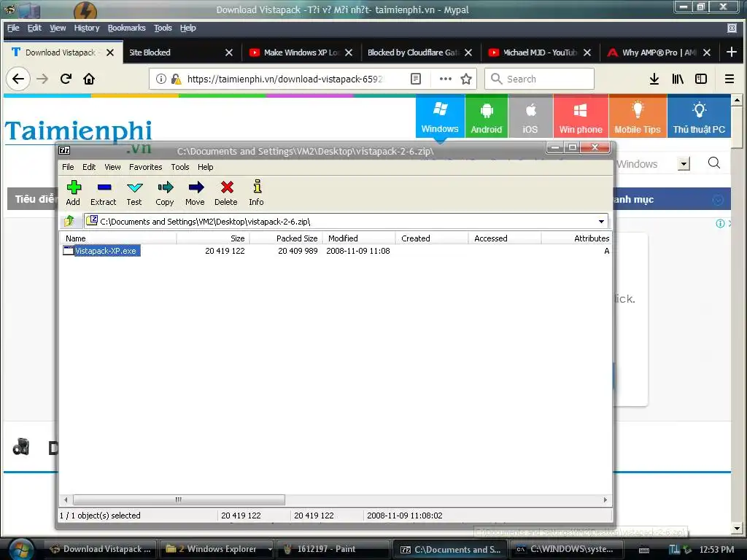Open the browser home page
Image resolution: width=747 pixels, height=560 pixels.
[x=89, y=79]
